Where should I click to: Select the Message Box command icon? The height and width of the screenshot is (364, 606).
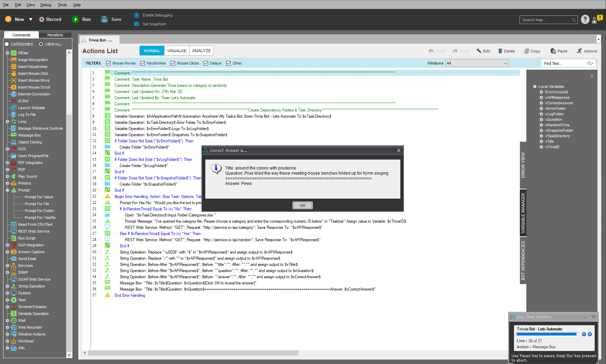tap(14, 135)
